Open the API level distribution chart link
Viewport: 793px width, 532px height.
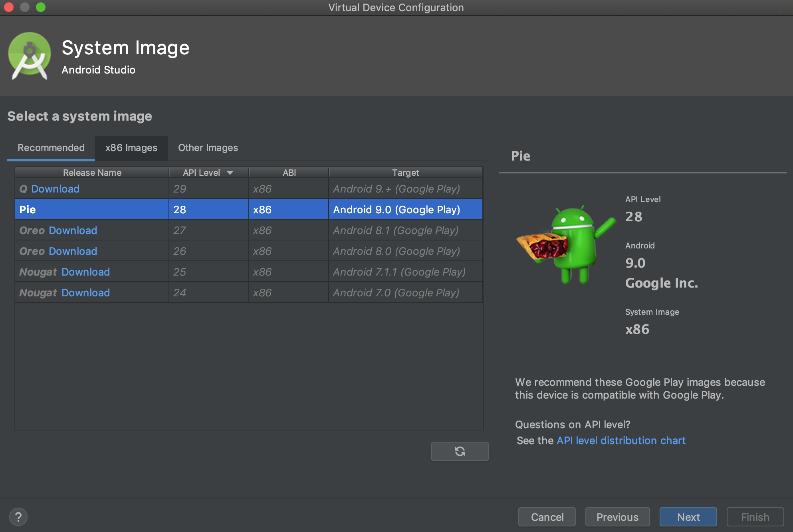621,441
